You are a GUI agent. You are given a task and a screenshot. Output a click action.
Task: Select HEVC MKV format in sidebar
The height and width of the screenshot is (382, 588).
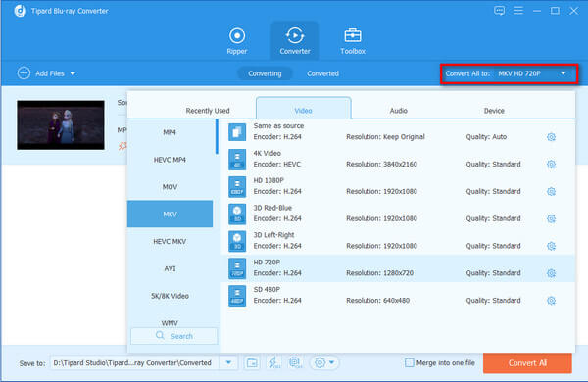170,241
